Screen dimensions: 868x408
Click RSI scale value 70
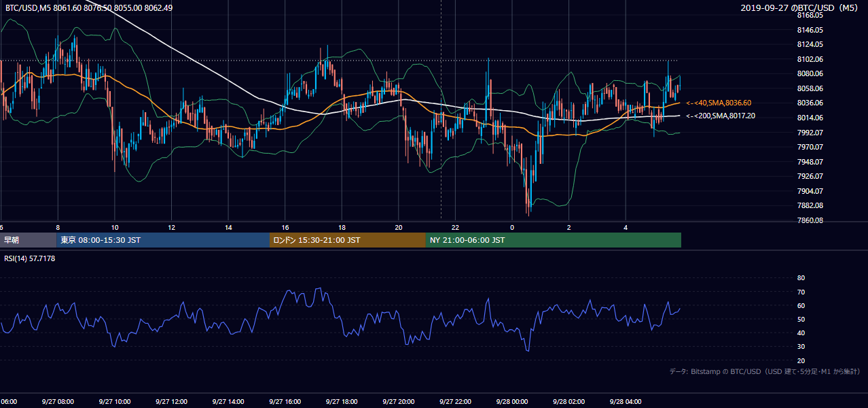coord(801,292)
